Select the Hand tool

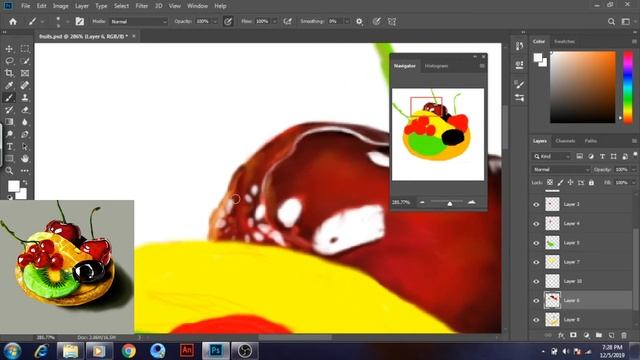pos(25,159)
